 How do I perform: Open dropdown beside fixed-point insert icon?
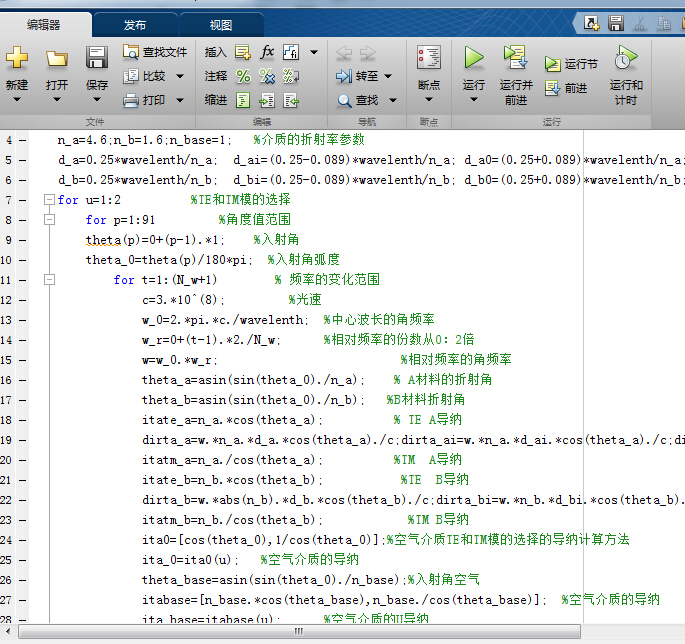click(x=314, y=52)
